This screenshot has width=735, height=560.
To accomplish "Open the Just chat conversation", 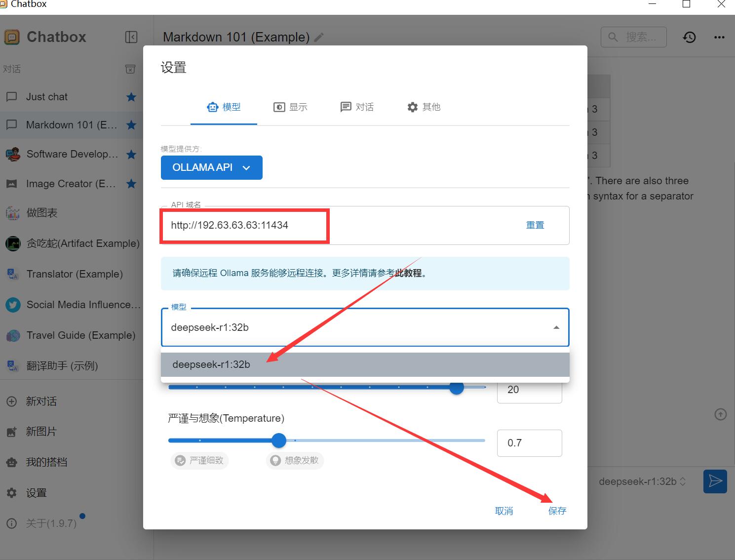I will [x=72, y=97].
